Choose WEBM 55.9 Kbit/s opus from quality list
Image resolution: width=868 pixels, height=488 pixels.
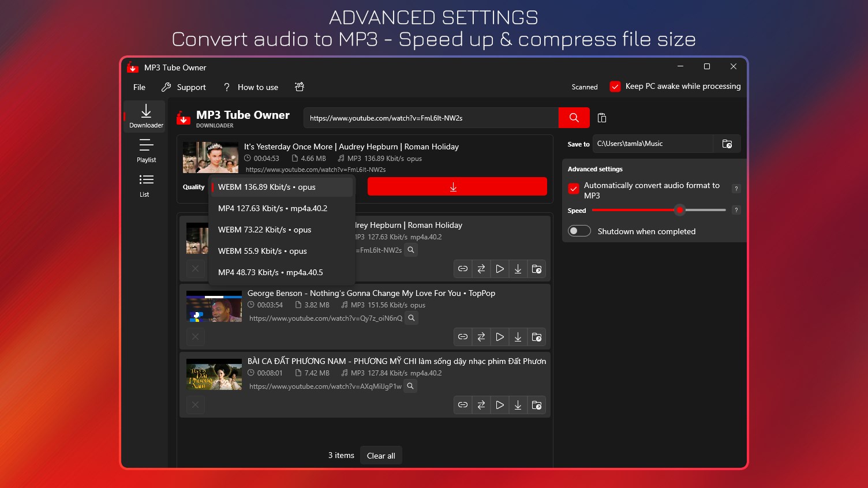pos(263,251)
